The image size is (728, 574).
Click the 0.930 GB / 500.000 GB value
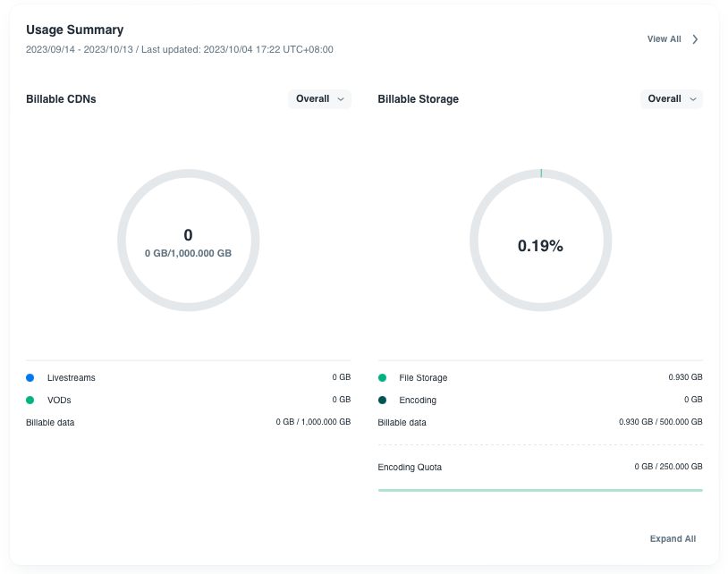click(x=660, y=422)
